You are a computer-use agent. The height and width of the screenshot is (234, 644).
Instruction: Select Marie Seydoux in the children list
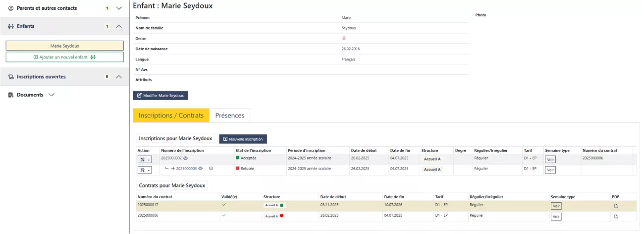[64, 46]
